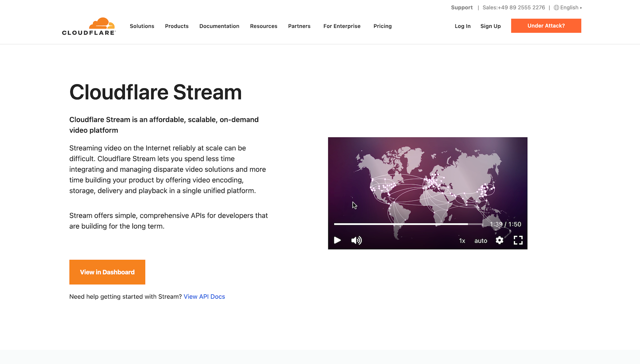The height and width of the screenshot is (364, 640).
Task: Follow the View API Docs link
Action: coord(204,297)
